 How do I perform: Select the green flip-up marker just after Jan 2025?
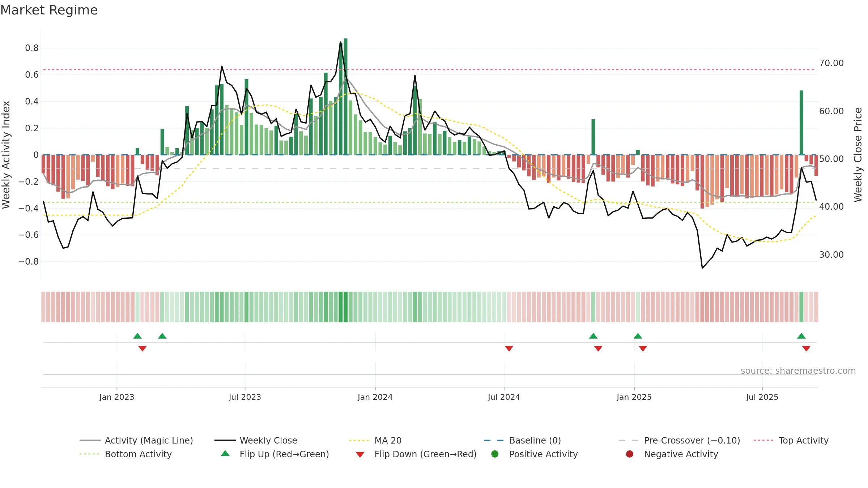click(x=638, y=336)
